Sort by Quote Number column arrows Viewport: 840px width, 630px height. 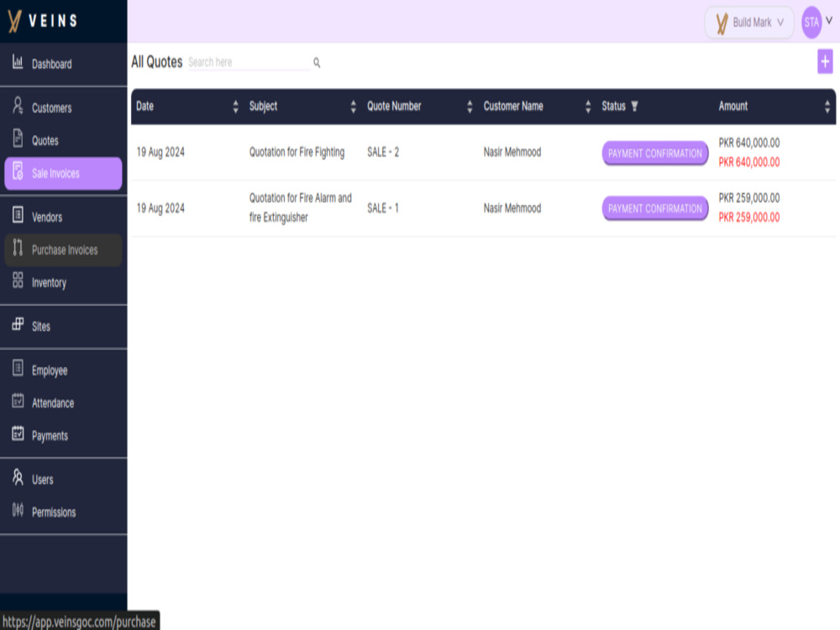[470, 107]
